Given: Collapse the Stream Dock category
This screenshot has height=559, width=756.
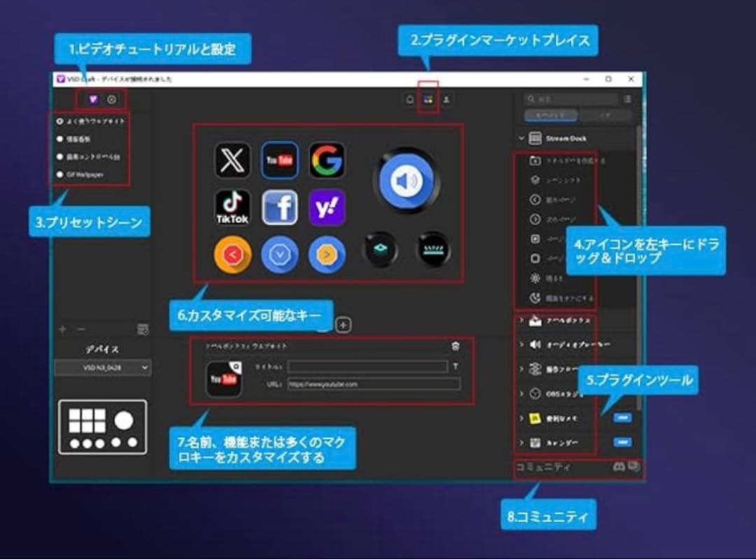Looking at the screenshot, I should coord(521,139).
